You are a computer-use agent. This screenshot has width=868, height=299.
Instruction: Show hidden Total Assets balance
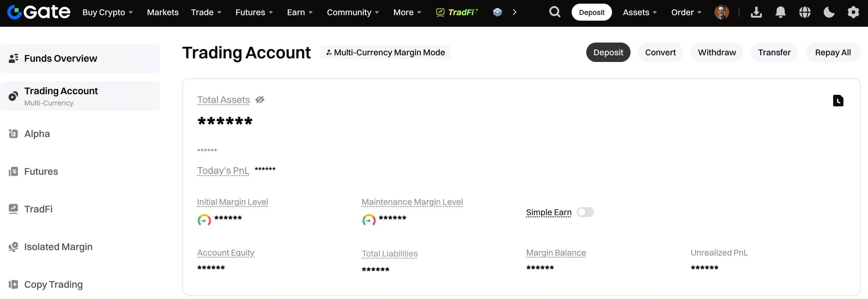pyautogui.click(x=260, y=100)
